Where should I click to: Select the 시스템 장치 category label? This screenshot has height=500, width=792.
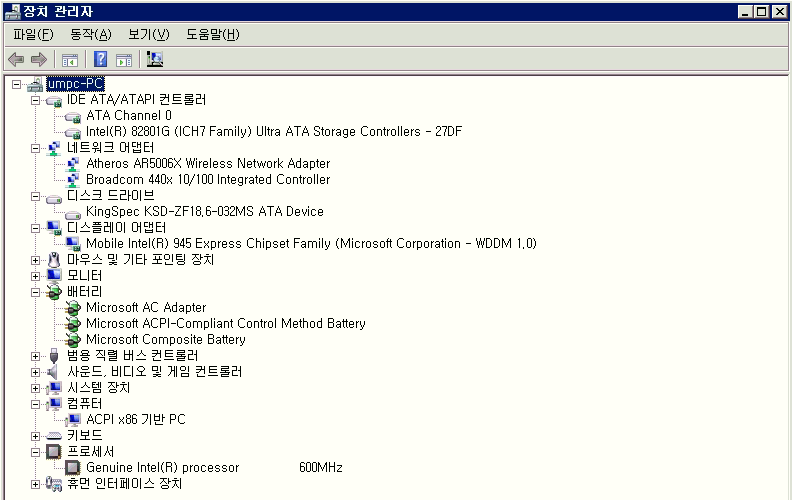tap(98, 387)
